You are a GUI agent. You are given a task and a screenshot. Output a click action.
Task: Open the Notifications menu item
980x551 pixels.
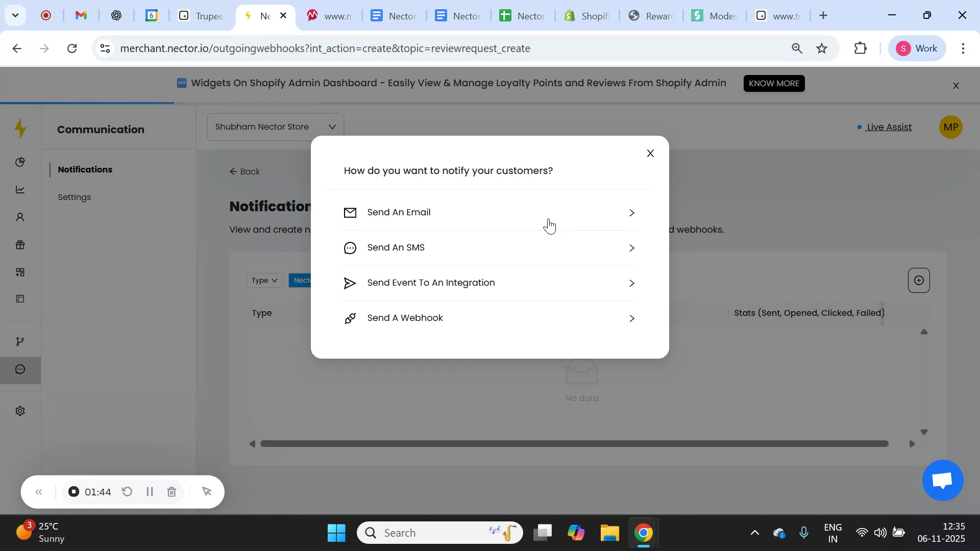click(85, 169)
